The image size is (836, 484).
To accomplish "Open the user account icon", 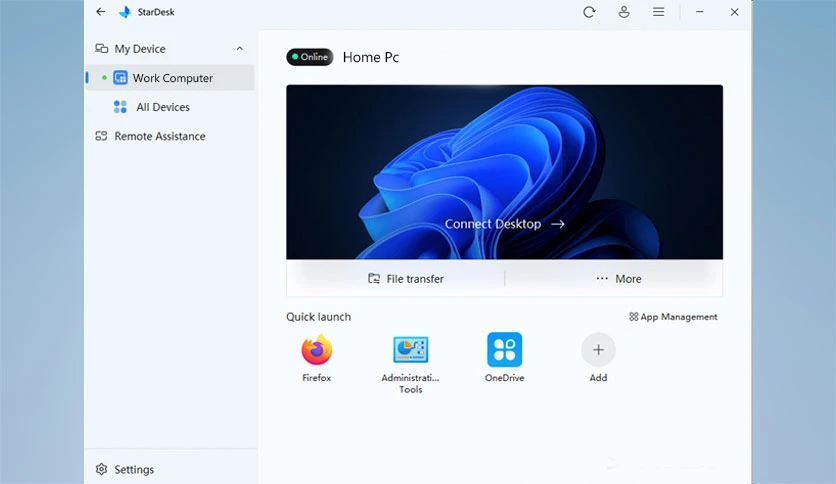I will coord(624,12).
